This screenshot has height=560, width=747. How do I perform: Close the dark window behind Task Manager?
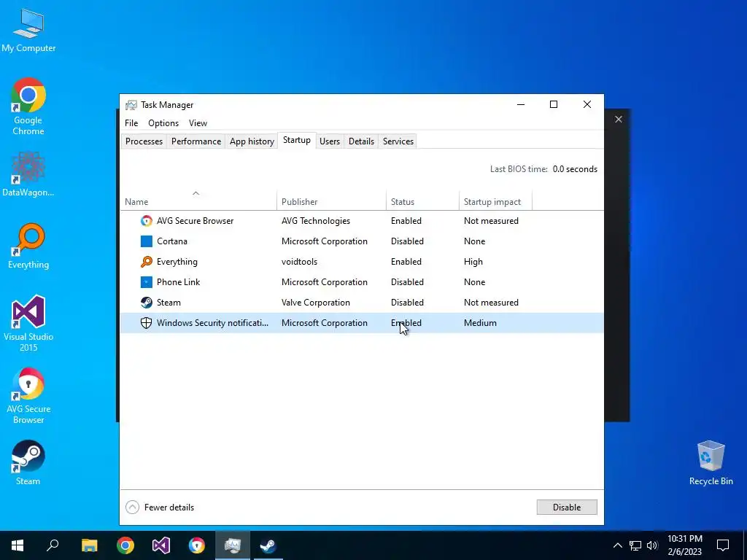click(x=619, y=120)
